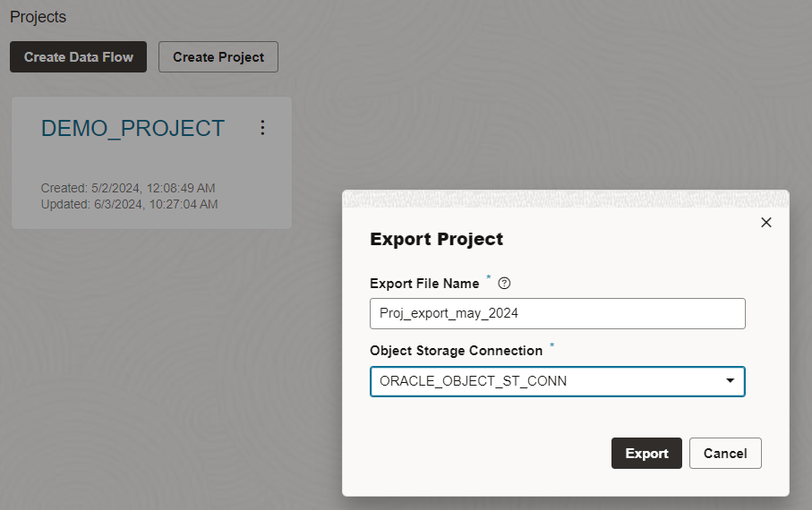Open the DEMO_PROJECT title link
This screenshot has width=812, height=510.
132,128
